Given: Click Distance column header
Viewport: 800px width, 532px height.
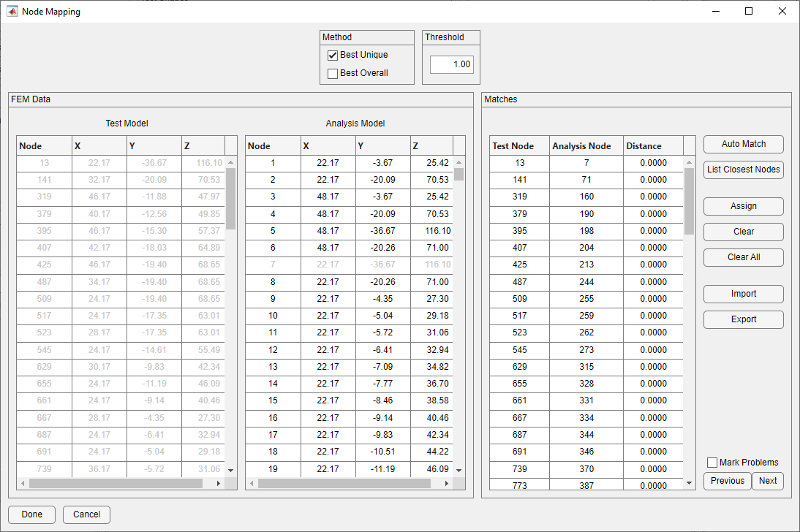Looking at the screenshot, I should click(x=653, y=146).
